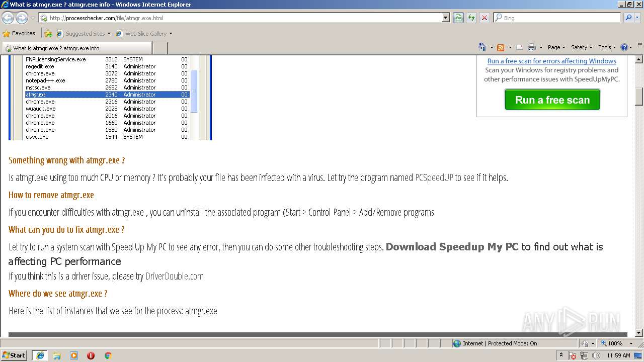The image size is (644, 362).
Task: Click the 100% zoom level button
Action: point(611,343)
